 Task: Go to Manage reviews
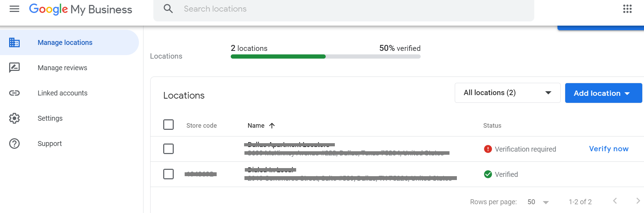(62, 68)
